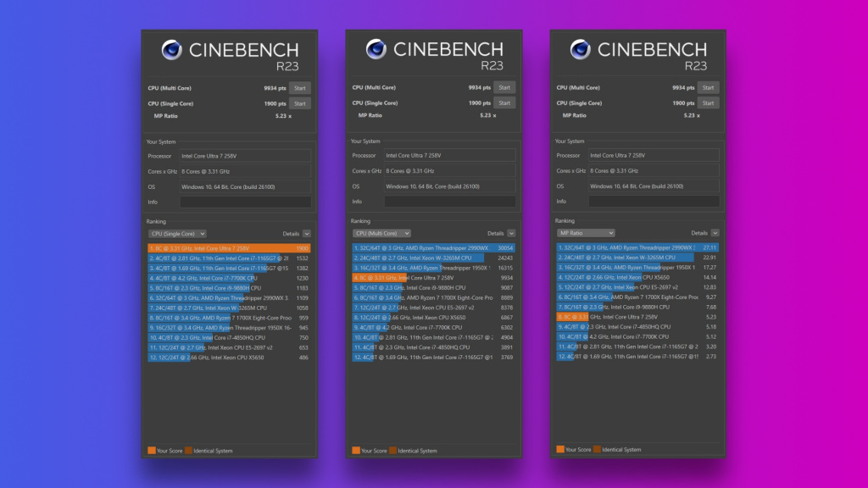Image resolution: width=868 pixels, height=488 pixels.
Task: Select the i7-1165G7 row scoring 1532
Action: [x=229, y=258]
